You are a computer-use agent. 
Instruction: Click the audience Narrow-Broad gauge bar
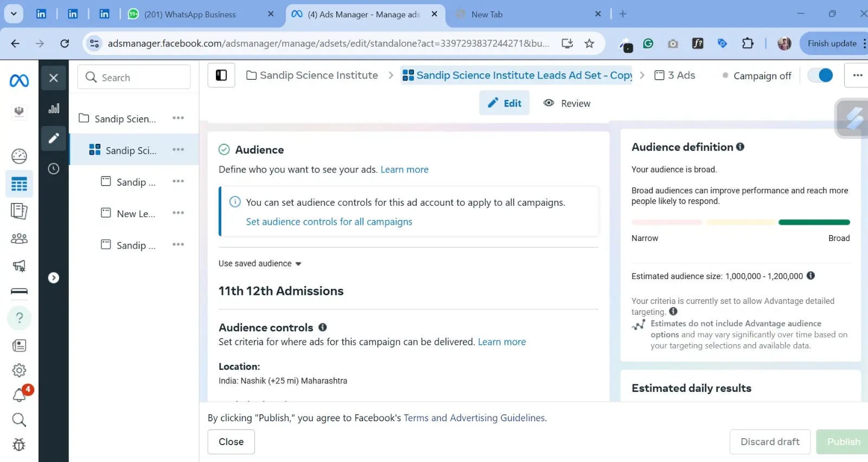[x=741, y=222]
